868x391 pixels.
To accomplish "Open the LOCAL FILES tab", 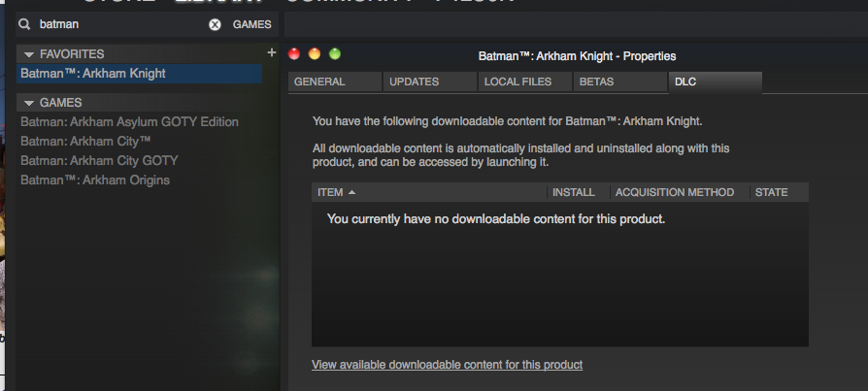I will [525, 81].
